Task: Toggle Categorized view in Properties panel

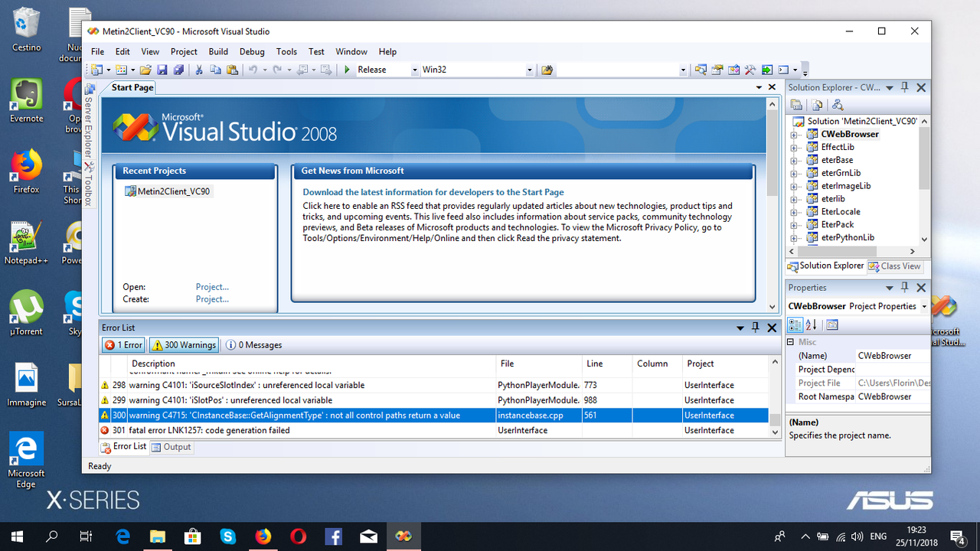Action: coord(795,325)
